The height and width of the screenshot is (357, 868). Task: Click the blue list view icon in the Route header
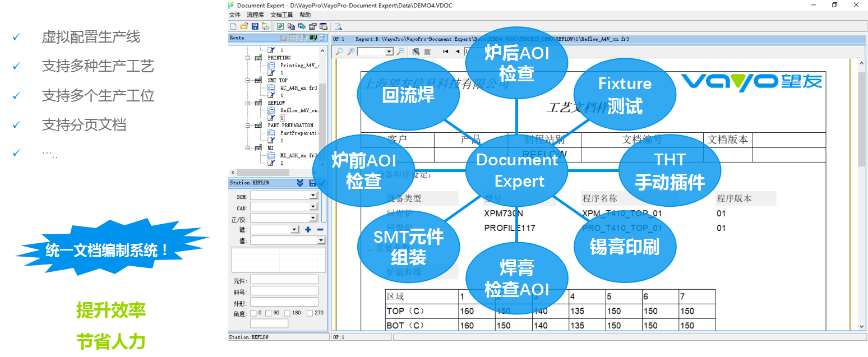click(322, 38)
